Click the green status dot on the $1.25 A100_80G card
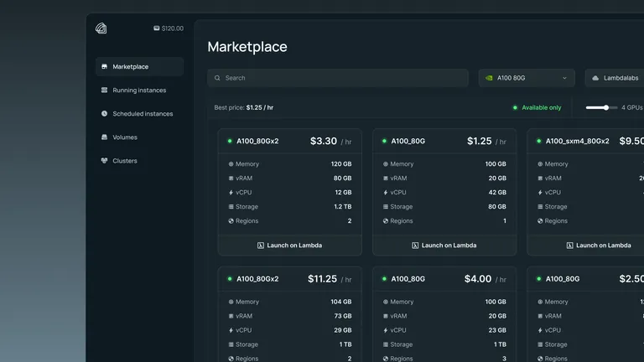The height and width of the screenshot is (362, 644). tap(384, 141)
